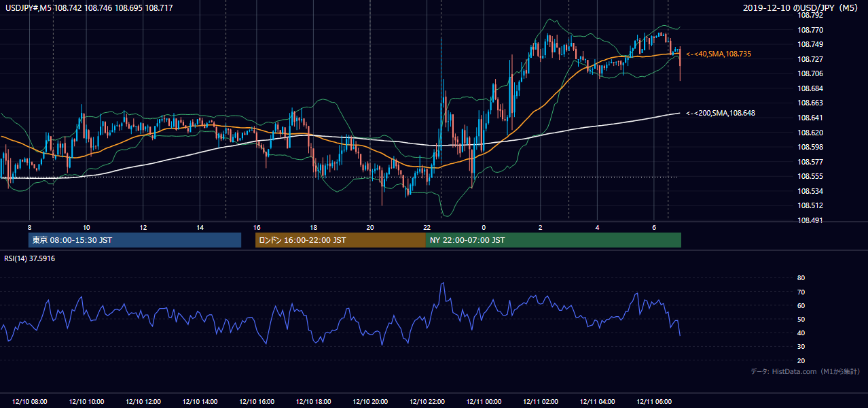Click the 12/10 22:00 time label
This screenshot has height=408, width=868.
coord(427,402)
